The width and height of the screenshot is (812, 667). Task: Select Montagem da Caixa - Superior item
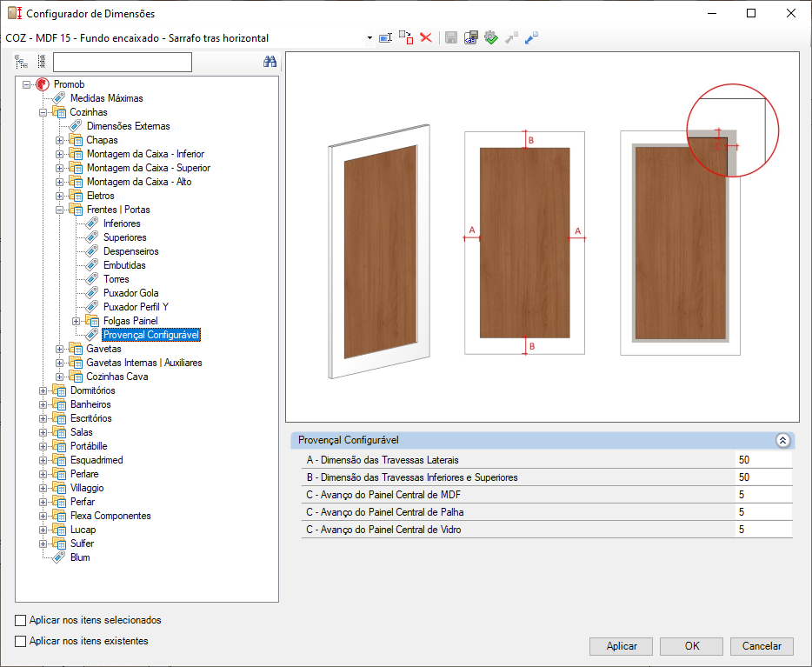pos(149,168)
